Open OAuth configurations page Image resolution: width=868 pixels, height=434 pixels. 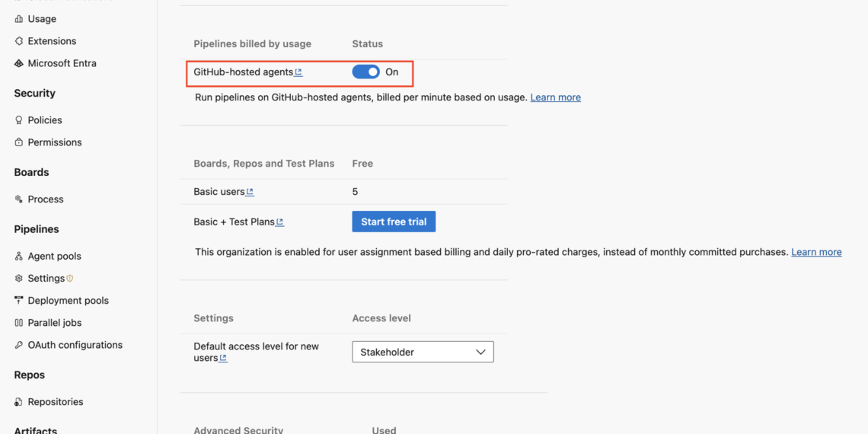pyautogui.click(x=75, y=345)
